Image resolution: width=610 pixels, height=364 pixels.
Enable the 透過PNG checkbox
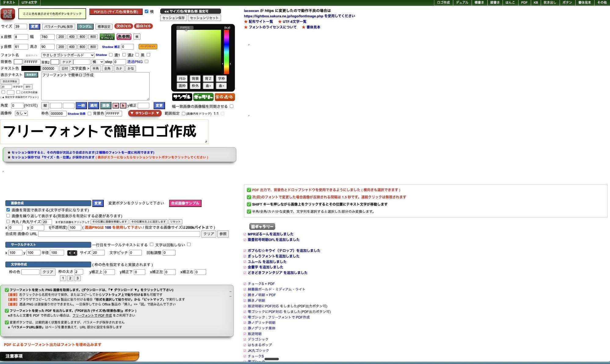[x=146, y=62]
